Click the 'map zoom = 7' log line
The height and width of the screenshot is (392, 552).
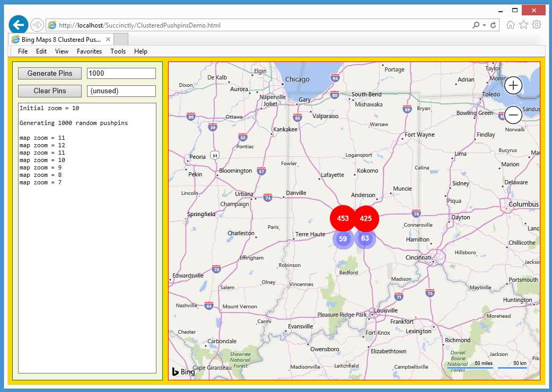pos(40,182)
